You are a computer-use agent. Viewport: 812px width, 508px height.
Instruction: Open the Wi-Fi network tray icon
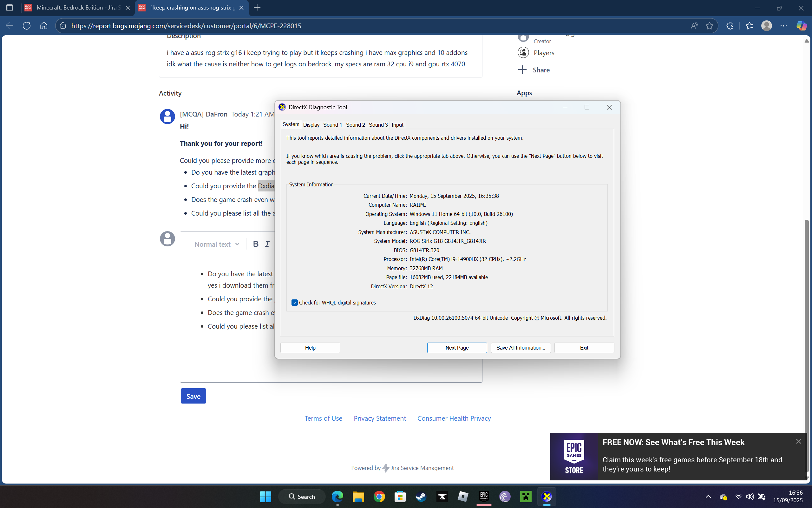(738, 497)
